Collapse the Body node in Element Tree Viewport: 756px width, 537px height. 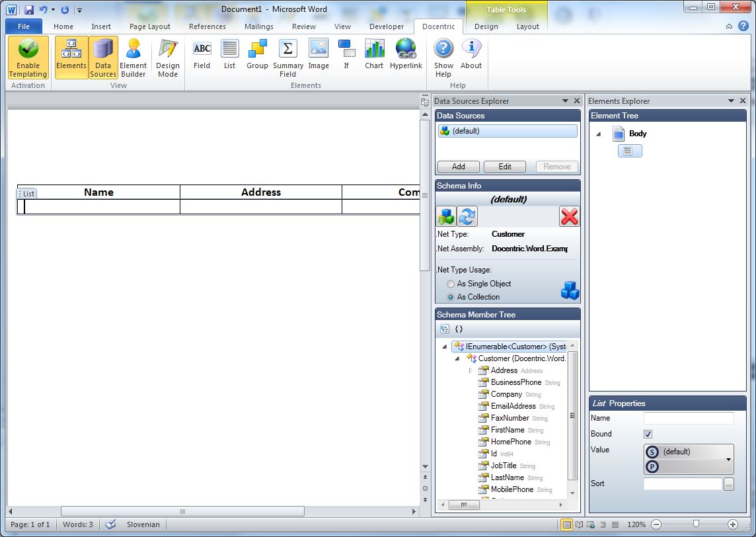click(x=598, y=134)
